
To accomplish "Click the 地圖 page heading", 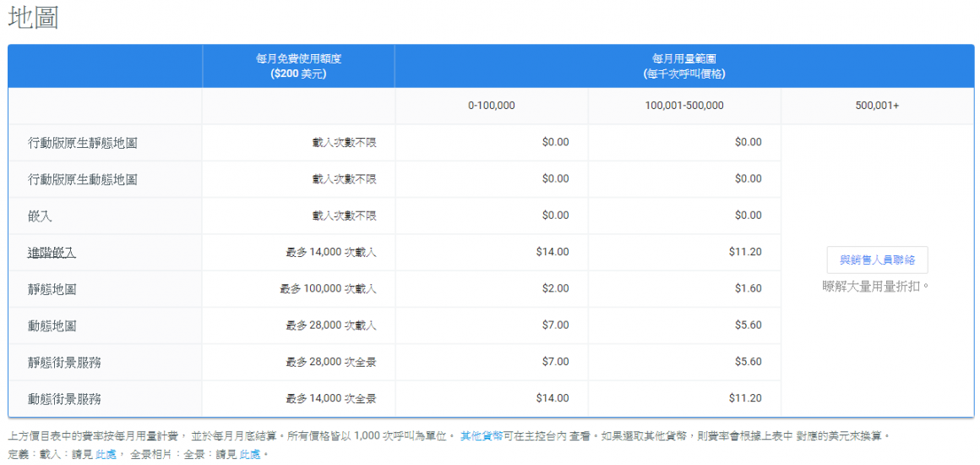I will tap(34, 19).
